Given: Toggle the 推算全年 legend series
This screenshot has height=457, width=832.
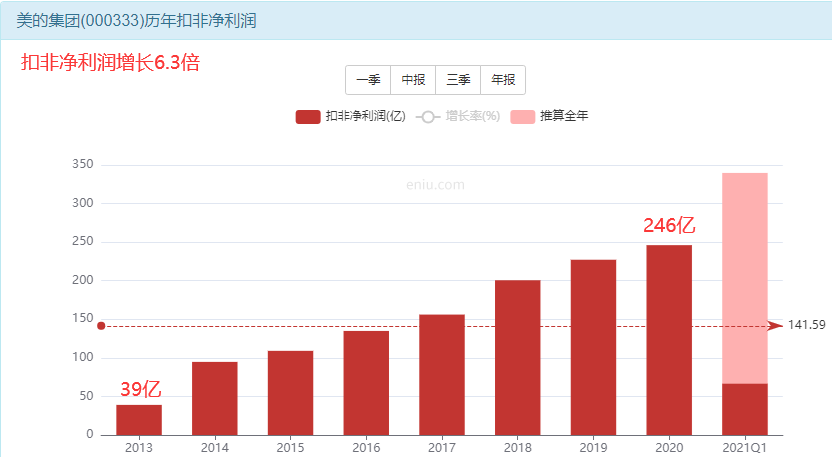Looking at the screenshot, I should coord(549,116).
